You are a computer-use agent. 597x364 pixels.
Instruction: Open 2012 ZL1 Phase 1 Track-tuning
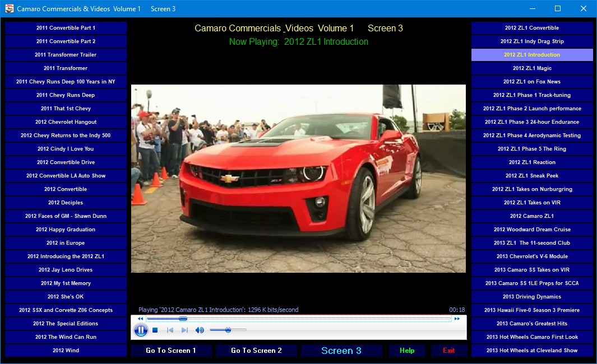(x=532, y=95)
